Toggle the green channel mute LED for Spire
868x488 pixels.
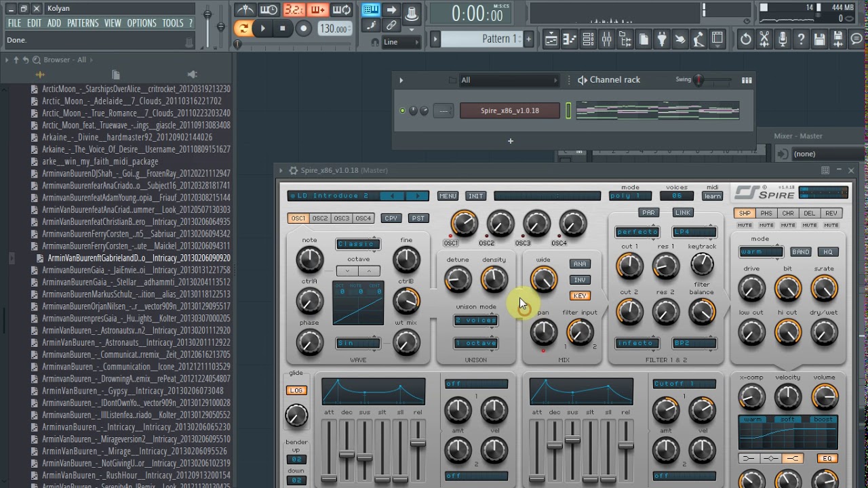[402, 110]
